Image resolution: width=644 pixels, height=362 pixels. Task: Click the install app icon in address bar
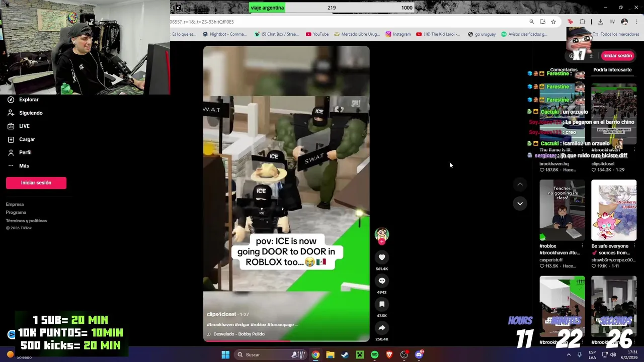click(542, 22)
